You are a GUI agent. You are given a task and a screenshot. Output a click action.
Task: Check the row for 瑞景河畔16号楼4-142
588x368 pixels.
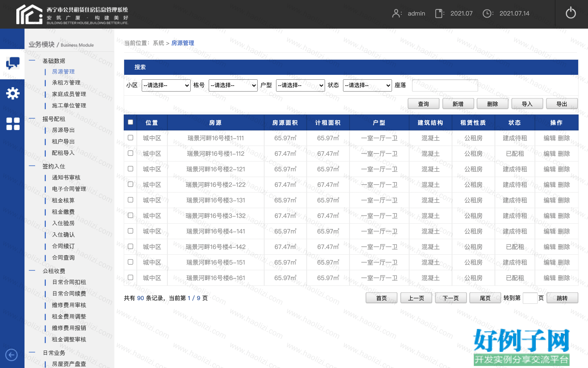pyautogui.click(x=130, y=247)
